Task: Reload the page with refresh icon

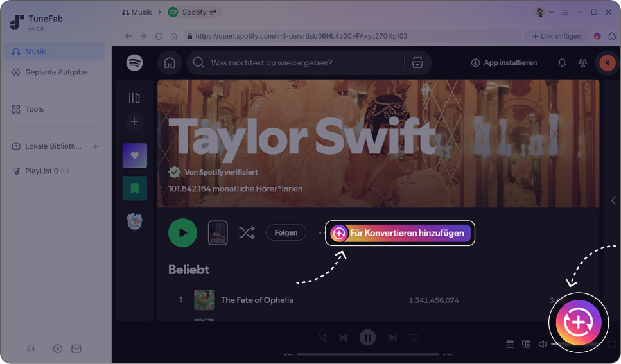Action: [x=159, y=36]
